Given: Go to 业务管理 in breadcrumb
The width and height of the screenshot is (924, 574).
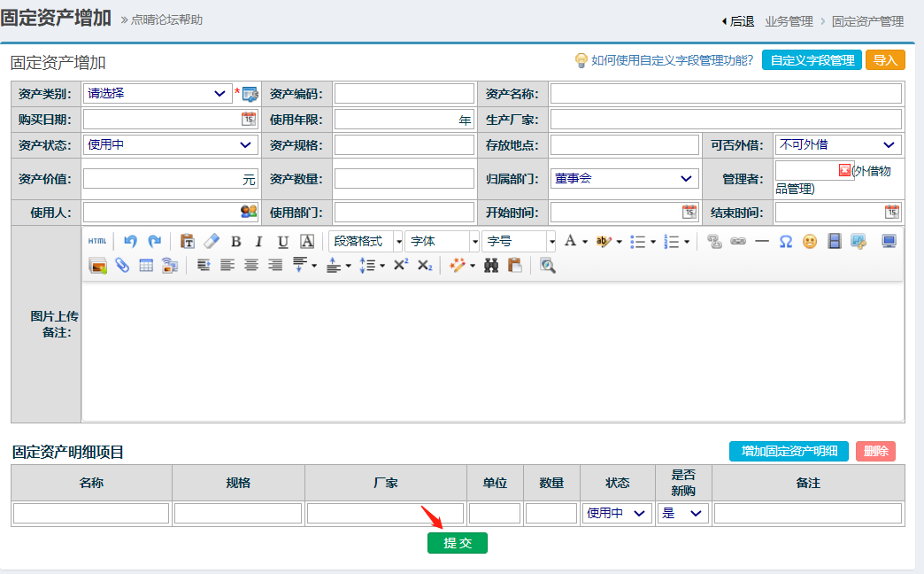Looking at the screenshot, I should 789,21.
